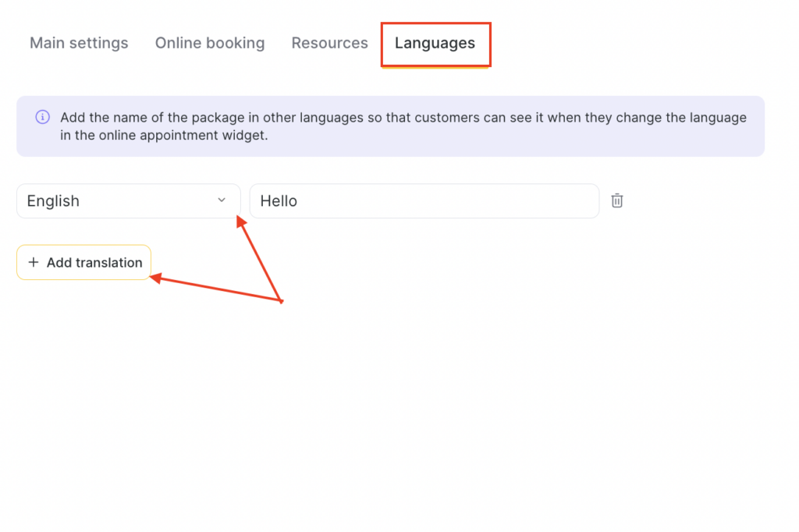Click the Add translation label text
The height and width of the screenshot is (532, 799).
(x=94, y=263)
